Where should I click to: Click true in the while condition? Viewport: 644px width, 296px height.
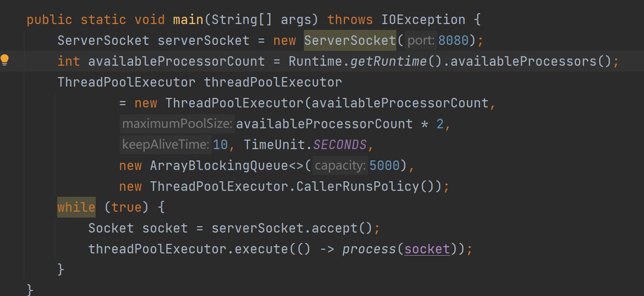(x=127, y=207)
